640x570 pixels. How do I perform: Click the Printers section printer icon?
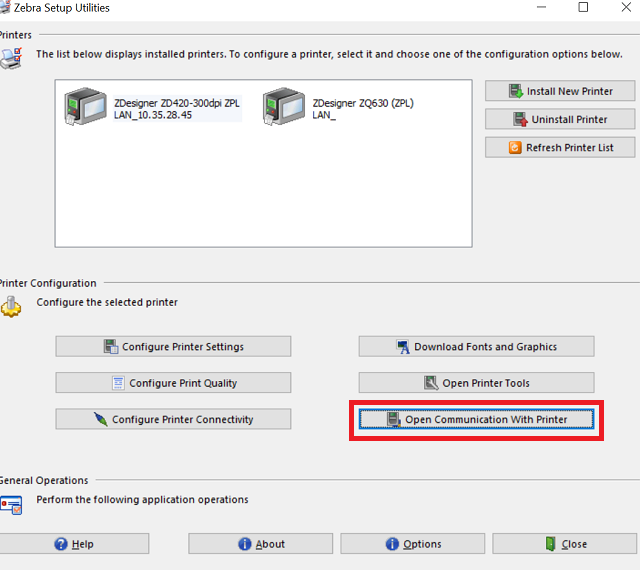tap(10, 58)
